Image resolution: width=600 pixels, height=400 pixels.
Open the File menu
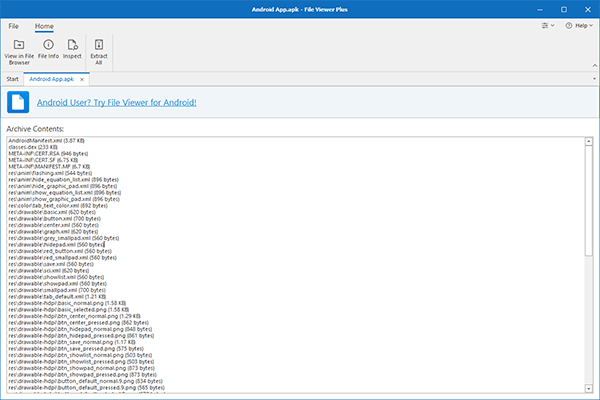13,26
